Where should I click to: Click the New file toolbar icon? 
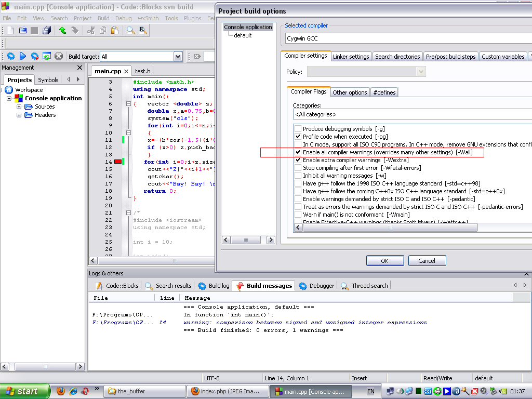point(10,31)
